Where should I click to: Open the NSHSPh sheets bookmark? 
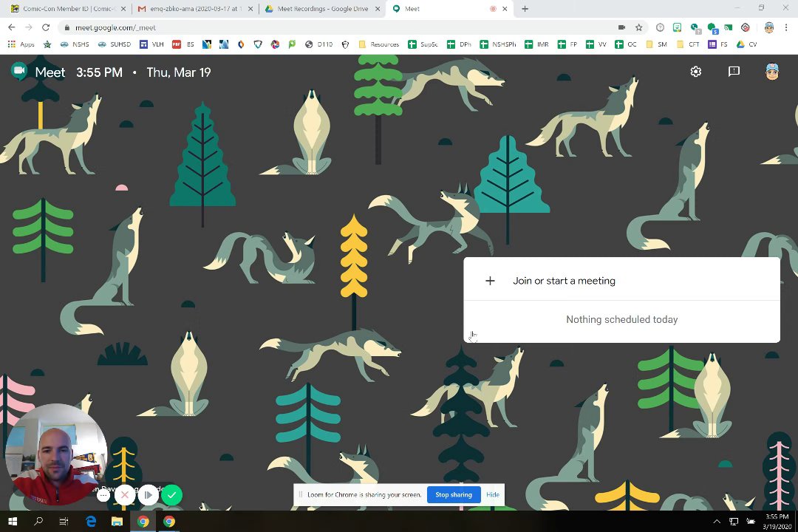click(498, 44)
